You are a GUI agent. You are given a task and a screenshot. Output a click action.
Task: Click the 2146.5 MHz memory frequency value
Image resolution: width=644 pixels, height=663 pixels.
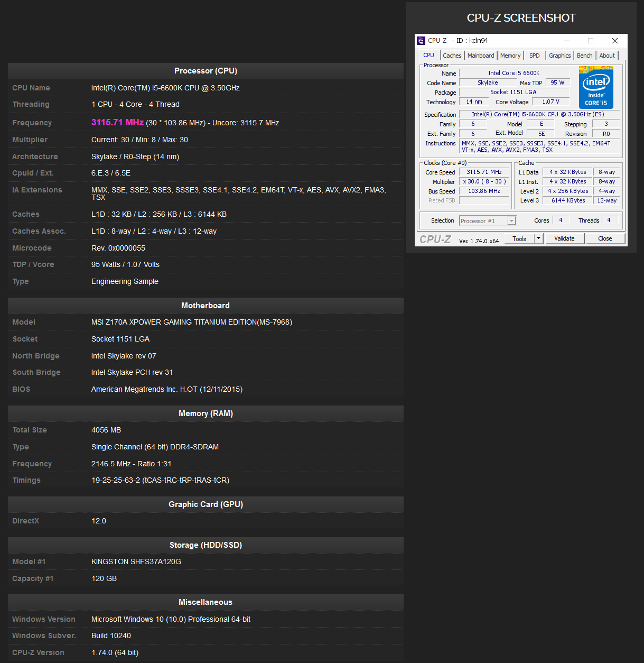tap(132, 464)
